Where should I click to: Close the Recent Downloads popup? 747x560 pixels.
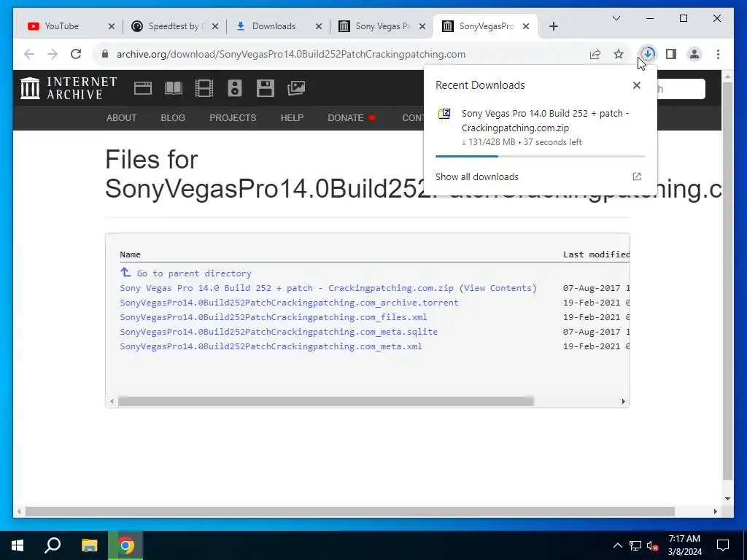click(x=636, y=85)
